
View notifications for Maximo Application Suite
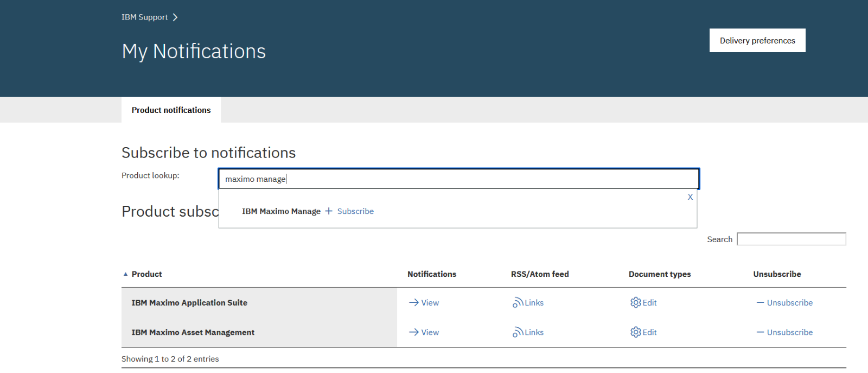[430, 303]
